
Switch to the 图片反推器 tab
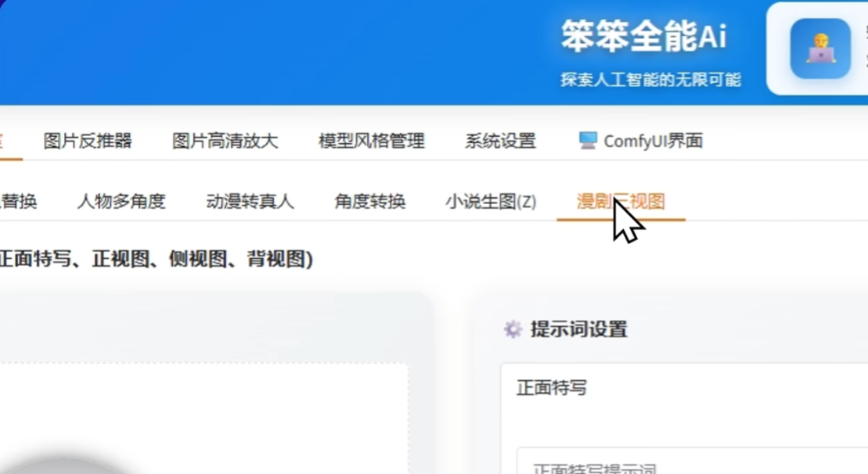point(88,141)
